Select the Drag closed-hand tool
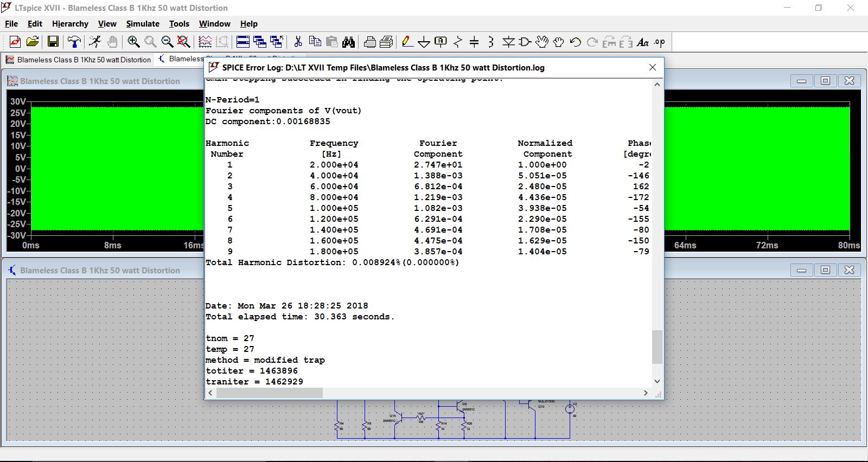The width and height of the screenshot is (868, 462). [x=558, y=42]
